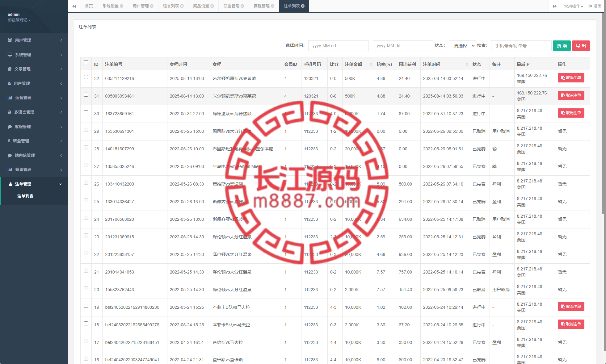Image resolution: width=606 pixels, height=364 pixels.
Task: Close the 赛程管理 tab via its x icon
Action: (x=273, y=6)
